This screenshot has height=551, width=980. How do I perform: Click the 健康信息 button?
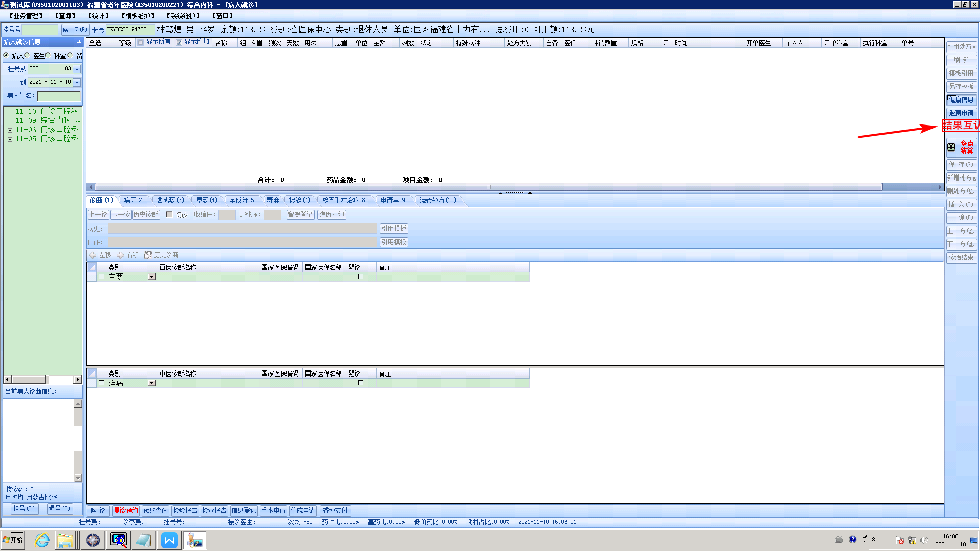pyautogui.click(x=961, y=99)
